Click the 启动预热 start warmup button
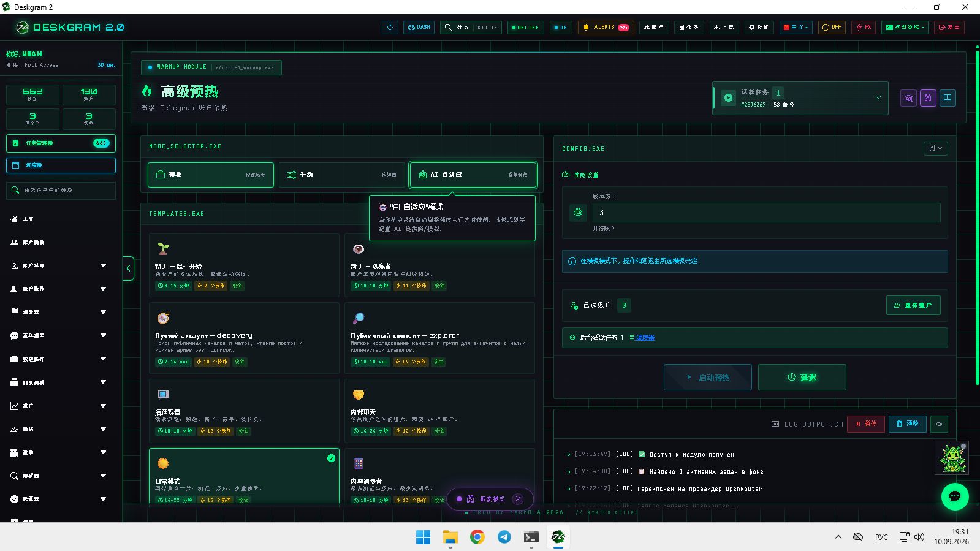This screenshot has height=551, width=980. (708, 378)
